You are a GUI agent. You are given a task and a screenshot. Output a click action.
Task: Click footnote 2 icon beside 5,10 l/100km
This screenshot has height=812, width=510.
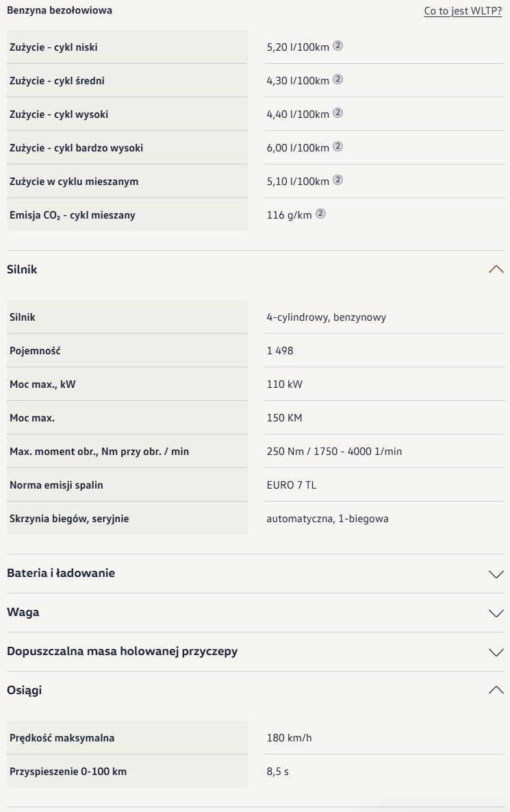click(x=337, y=180)
